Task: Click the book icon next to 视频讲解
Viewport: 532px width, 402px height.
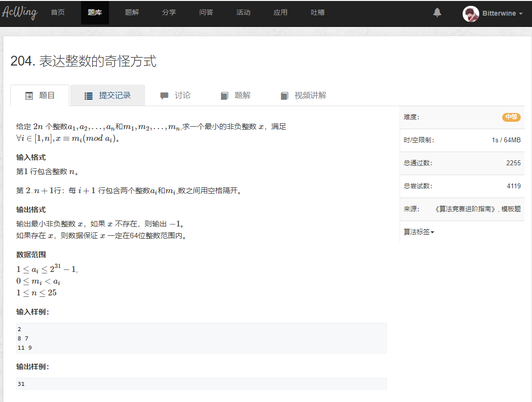Action: [284, 95]
